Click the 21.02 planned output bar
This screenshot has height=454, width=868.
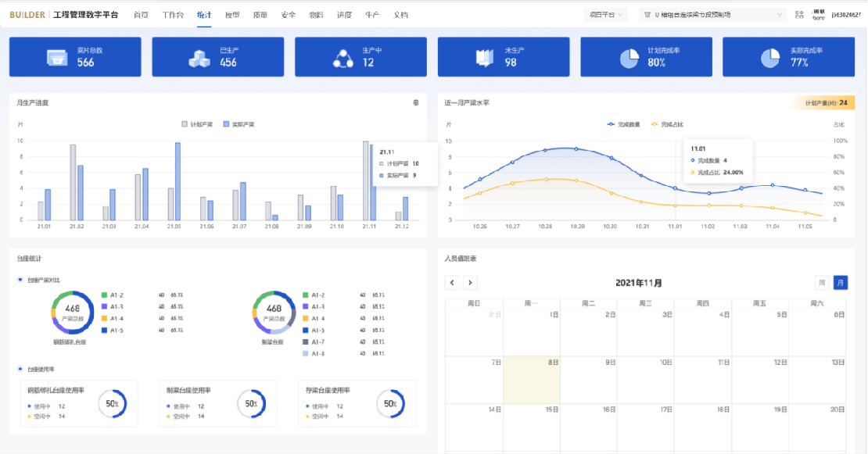(73, 183)
